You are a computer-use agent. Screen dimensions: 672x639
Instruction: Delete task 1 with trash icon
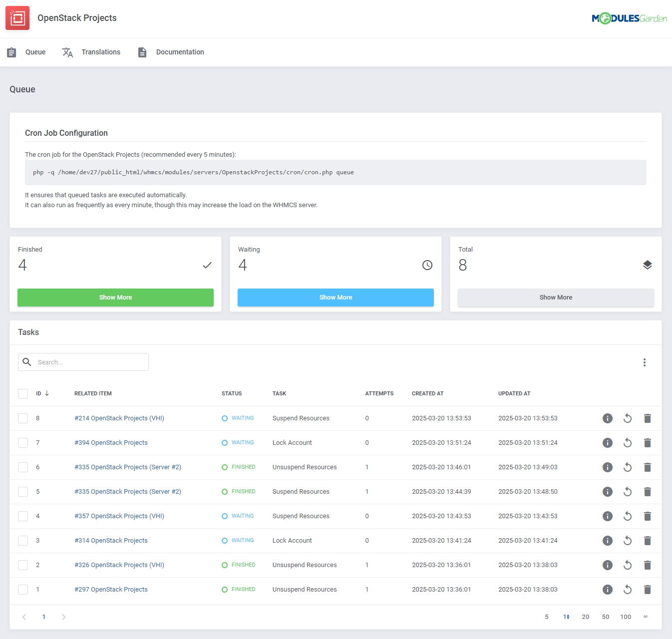pos(648,590)
